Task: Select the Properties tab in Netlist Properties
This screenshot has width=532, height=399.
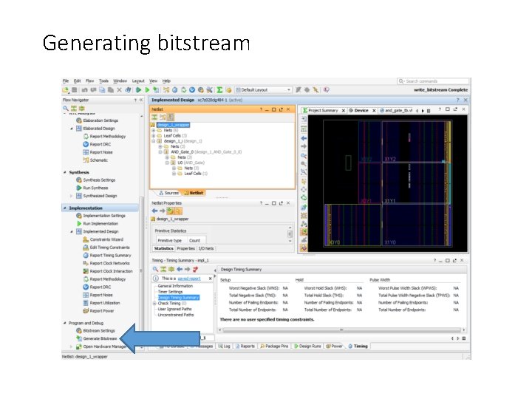Action: point(185,248)
